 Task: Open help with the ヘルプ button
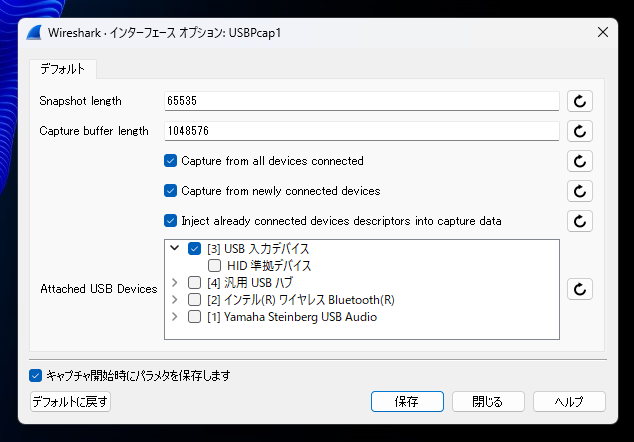569,402
